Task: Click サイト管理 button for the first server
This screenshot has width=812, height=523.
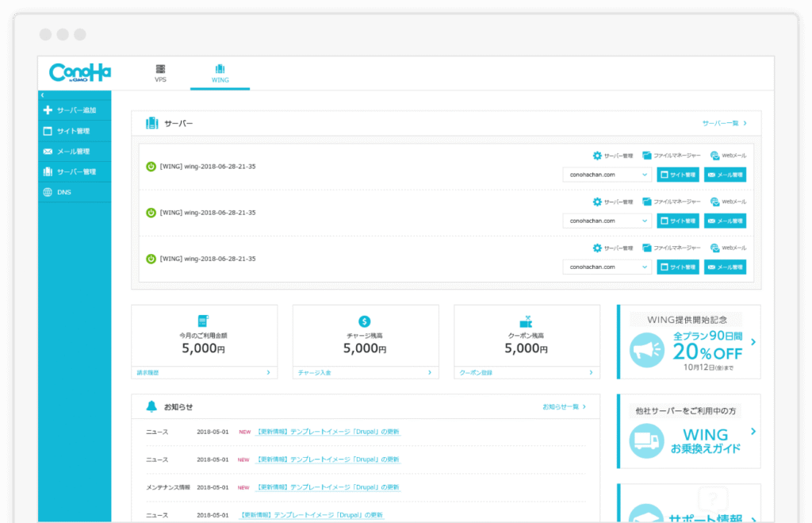Action: click(x=678, y=175)
